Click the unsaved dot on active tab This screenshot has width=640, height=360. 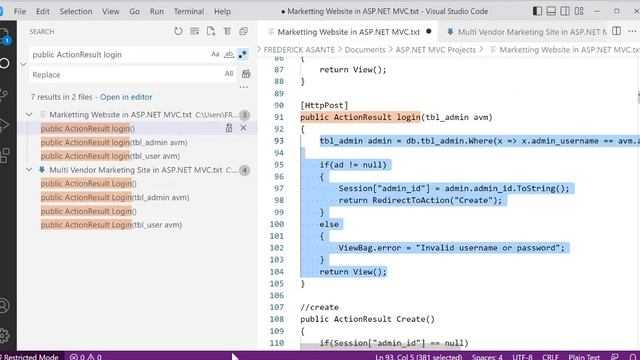point(429,31)
